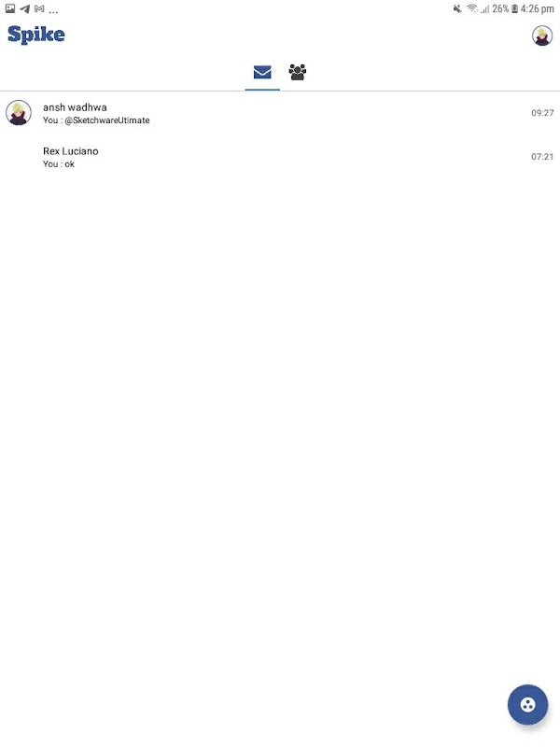Tap the battery status icon
560x747 pixels.
click(x=514, y=8)
